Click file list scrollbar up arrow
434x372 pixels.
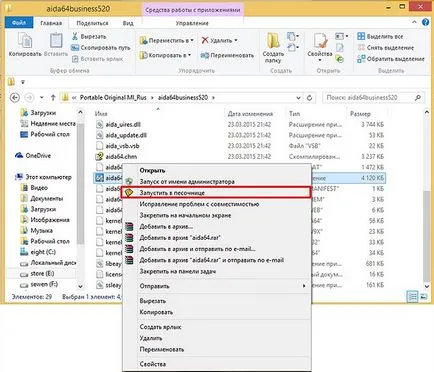pos(426,113)
